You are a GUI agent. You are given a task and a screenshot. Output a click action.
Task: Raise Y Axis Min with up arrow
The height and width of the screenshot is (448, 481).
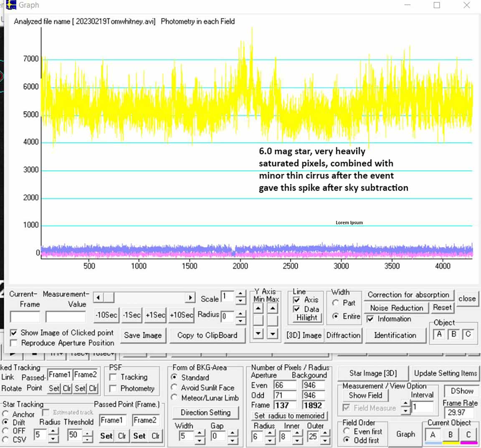[x=258, y=309]
